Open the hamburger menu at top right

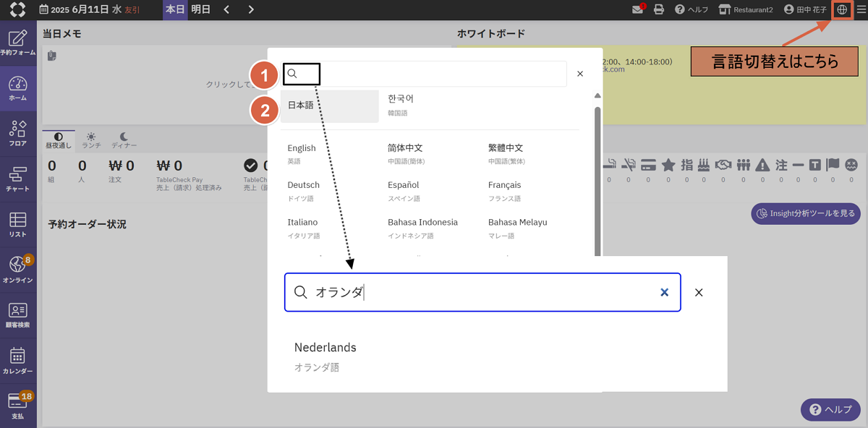coord(860,9)
